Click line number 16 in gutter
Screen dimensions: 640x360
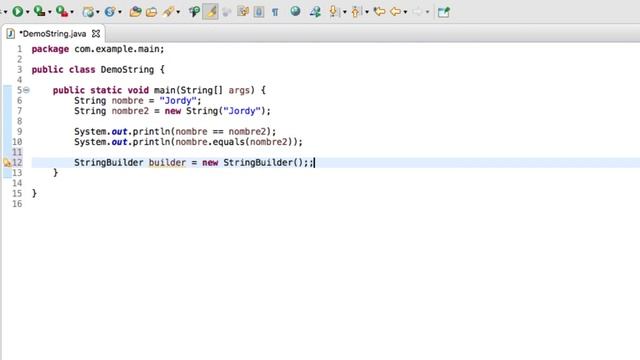pyautogui.click(x=17, y=204)
